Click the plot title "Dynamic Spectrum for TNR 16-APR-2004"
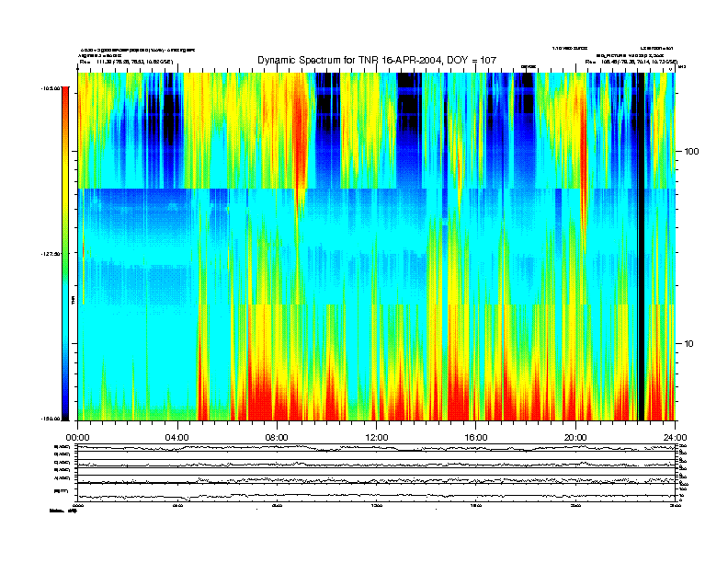 [377, 60]
